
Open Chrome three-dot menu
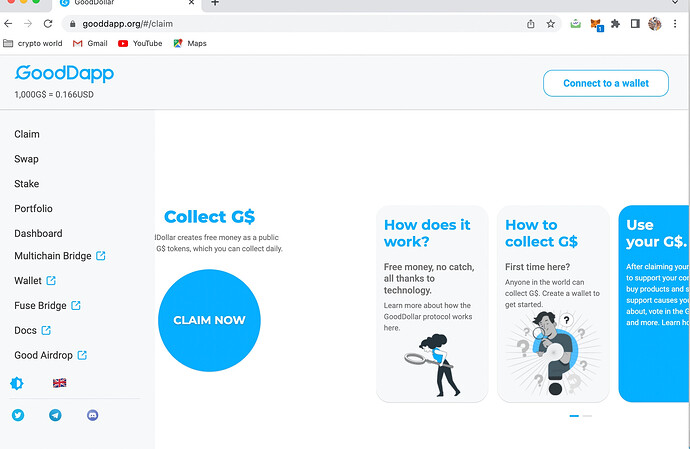tap(675, 24)
